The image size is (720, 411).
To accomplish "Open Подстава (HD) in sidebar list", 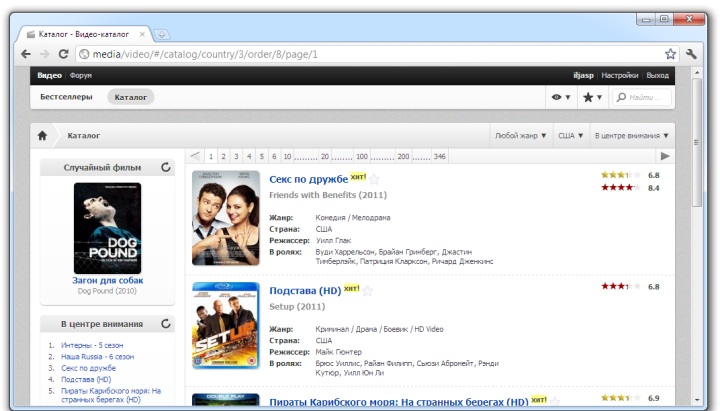I will (x=86, y=380).
